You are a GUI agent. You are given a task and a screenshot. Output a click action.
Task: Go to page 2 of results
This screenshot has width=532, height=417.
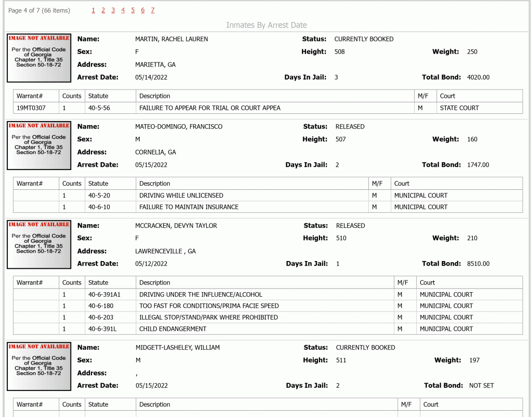103,10
